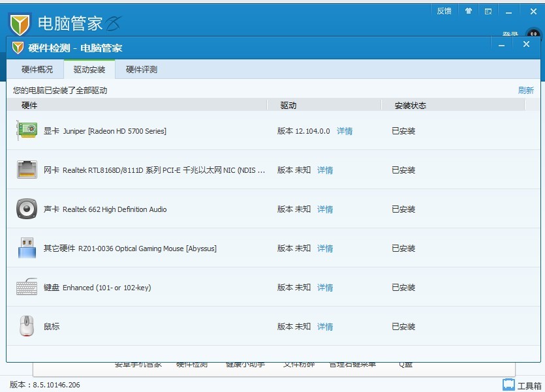Click 您的电脑已安装了全部驱动 message
The height and width of the screenshot is (392, 545).
pos(60,90)
